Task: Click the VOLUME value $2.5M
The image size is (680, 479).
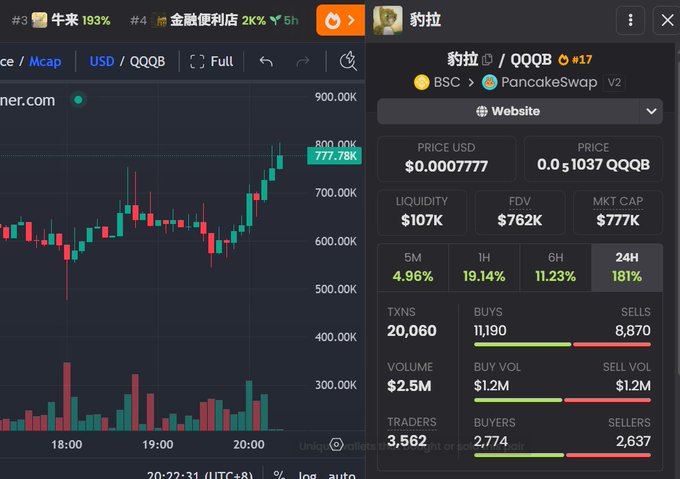Action: pos(409,386)
